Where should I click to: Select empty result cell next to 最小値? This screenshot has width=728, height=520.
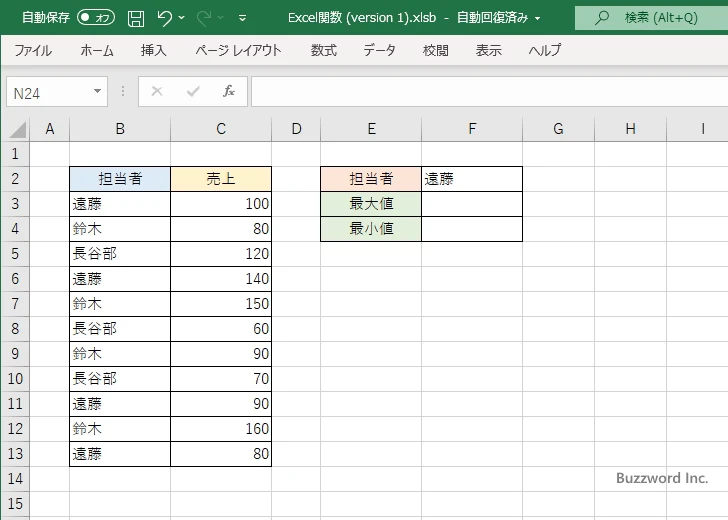click(472, 229)
